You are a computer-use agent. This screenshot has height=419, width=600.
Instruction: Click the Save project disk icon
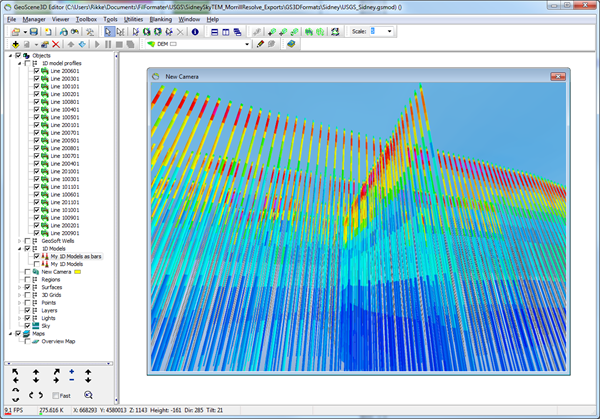pyautogui.click(x=34, y=32)
